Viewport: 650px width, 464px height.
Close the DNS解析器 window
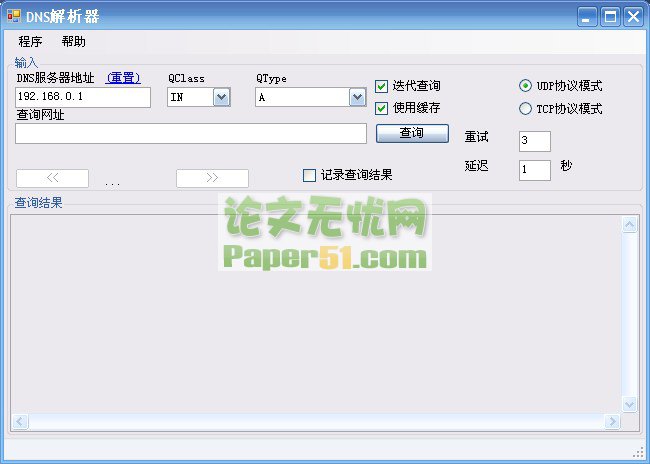[x=633, y=17]
